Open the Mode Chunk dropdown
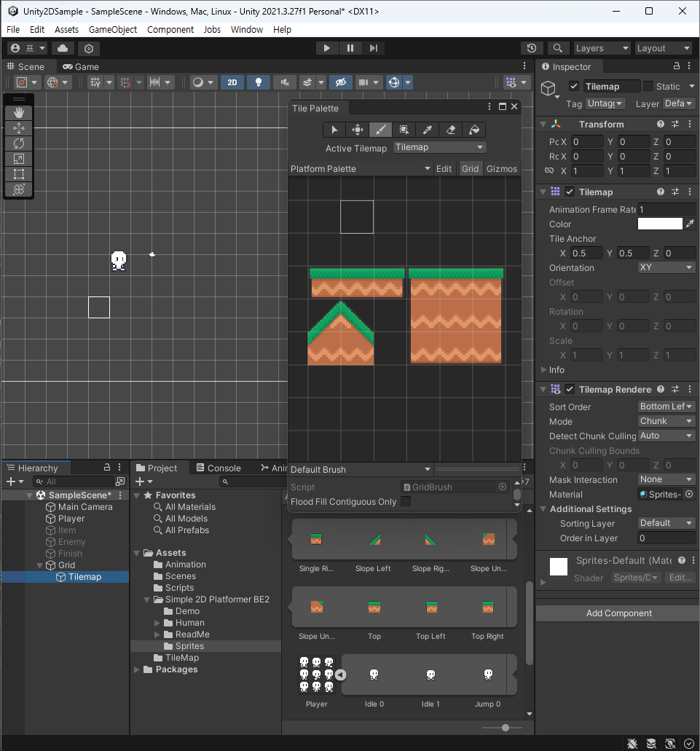The image size is (700, 751). [x=666, y=421]
